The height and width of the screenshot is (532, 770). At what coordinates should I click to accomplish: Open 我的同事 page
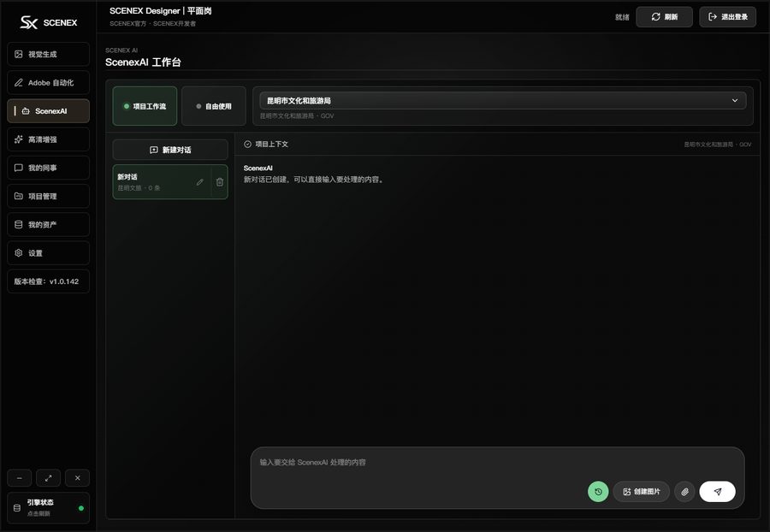pyautogui.click(x=48, y=168)
